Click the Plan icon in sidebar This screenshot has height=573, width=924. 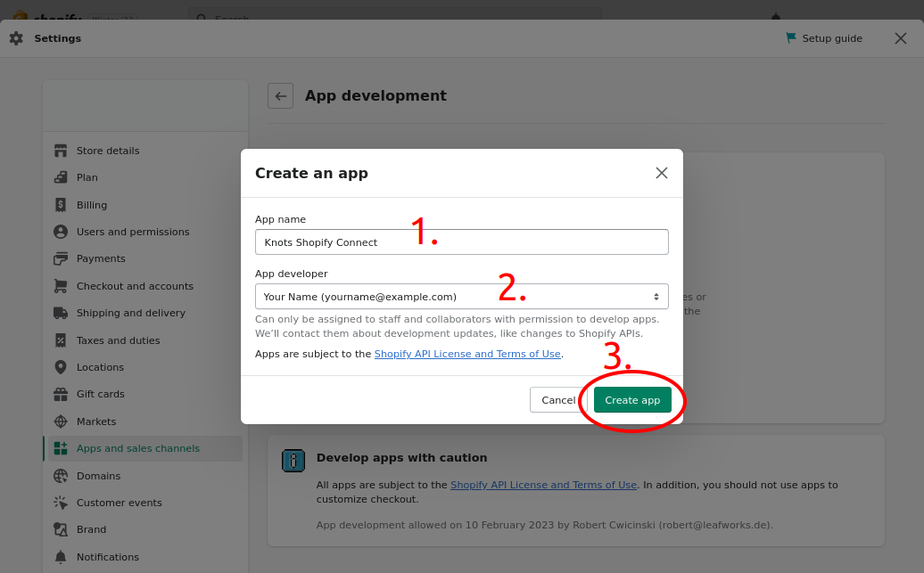(61, 177)
